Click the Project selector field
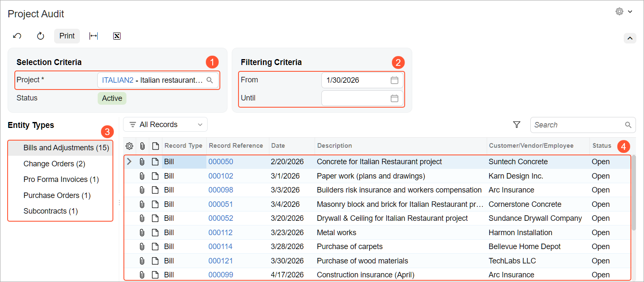The width and height of the screenshot is (644, 282). click(158, 80)
